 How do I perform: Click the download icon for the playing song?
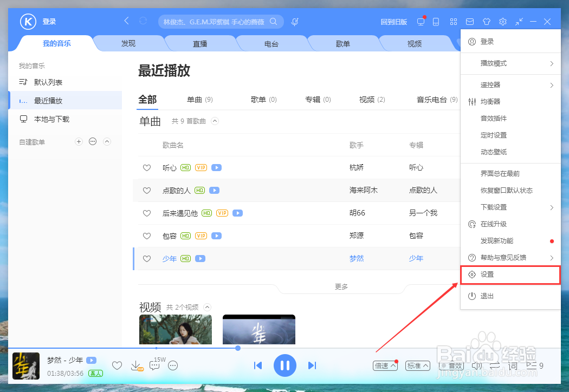point(136,365)
